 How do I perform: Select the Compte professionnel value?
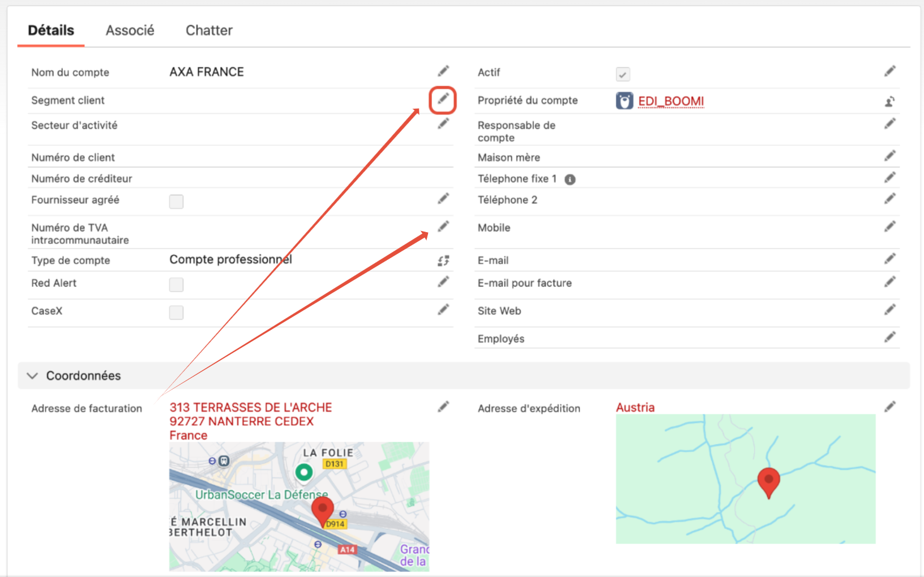[x=231, y=259]
